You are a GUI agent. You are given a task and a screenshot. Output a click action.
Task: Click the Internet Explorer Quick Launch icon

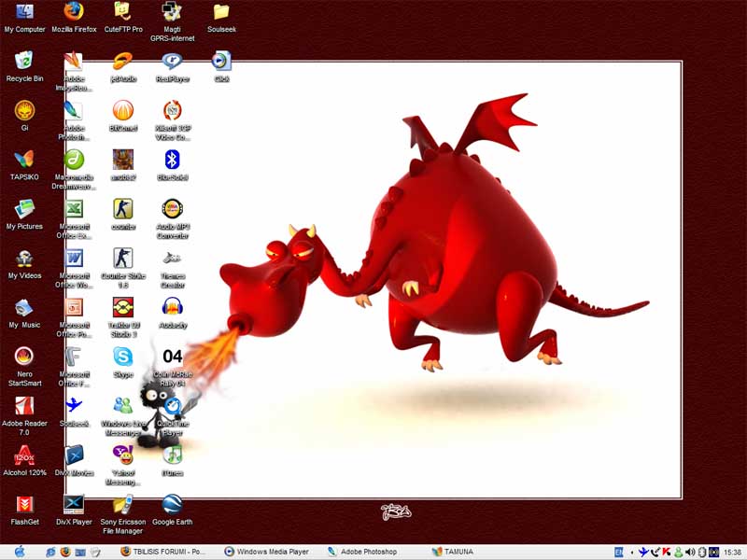point(50,552)
